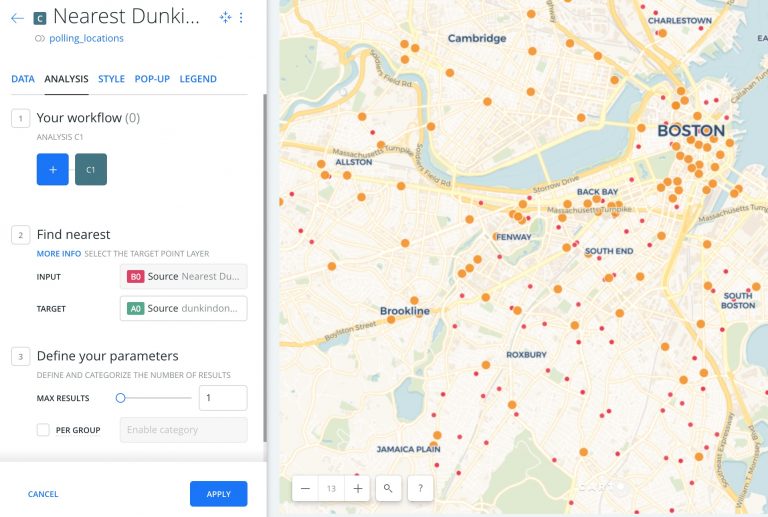
Task: Open the INPUT source dropdown
Action: click(x=184, y=277)
